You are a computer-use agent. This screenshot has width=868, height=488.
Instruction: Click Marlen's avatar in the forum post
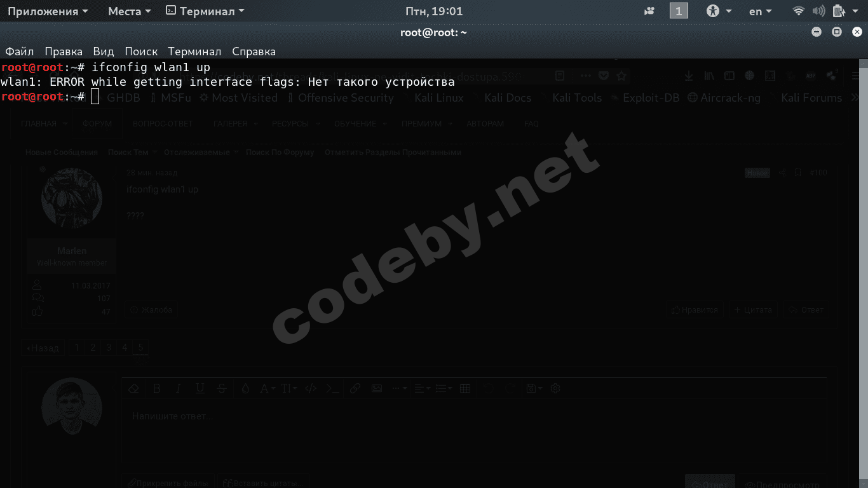point(72,198)
